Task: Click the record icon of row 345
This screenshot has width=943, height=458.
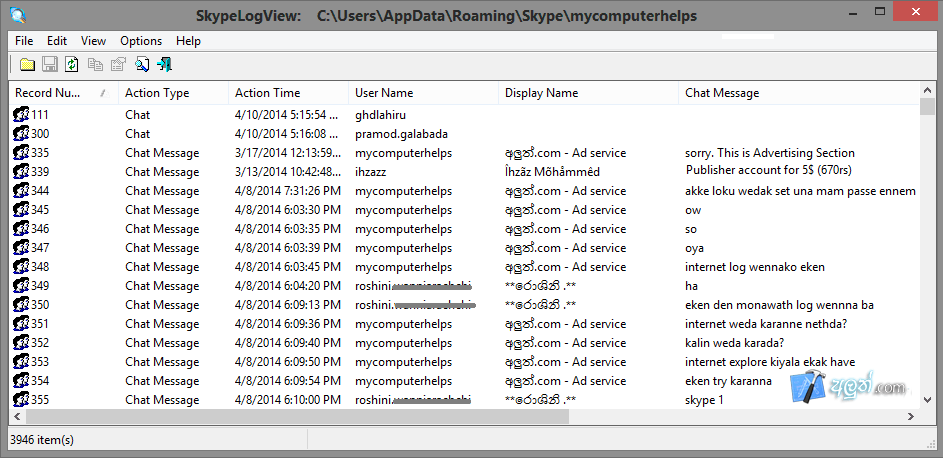Action: [21, 210]
